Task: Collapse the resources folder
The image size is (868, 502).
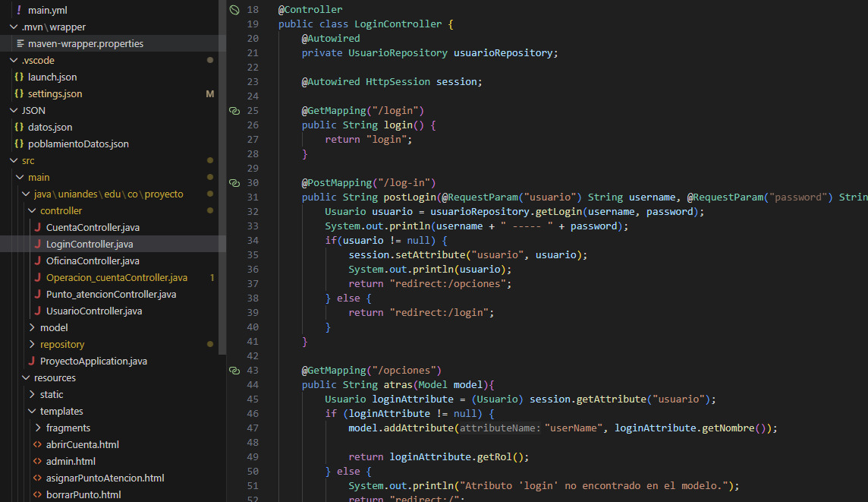Action: pyautogui.click(x=26, y=377)
